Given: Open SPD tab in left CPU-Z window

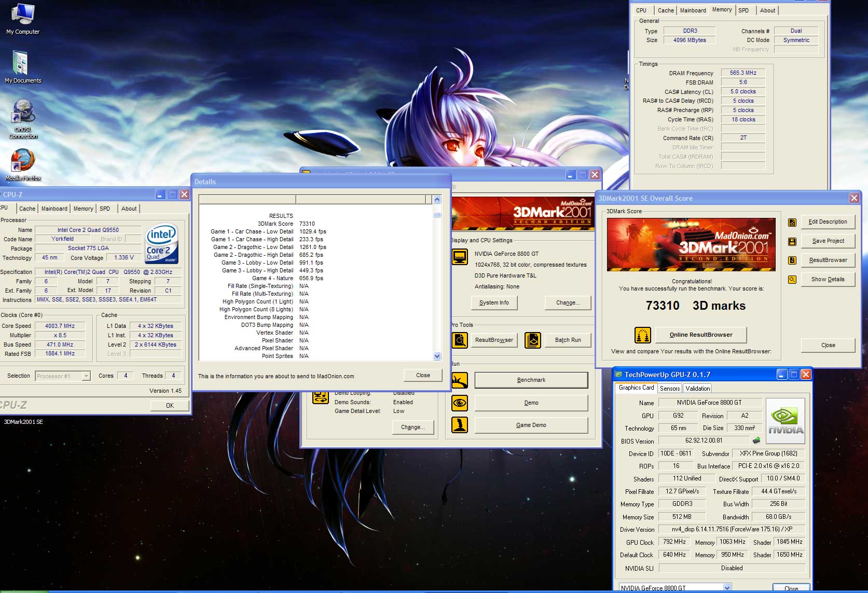Looking at the screenshot, I should tap(105, 209).
